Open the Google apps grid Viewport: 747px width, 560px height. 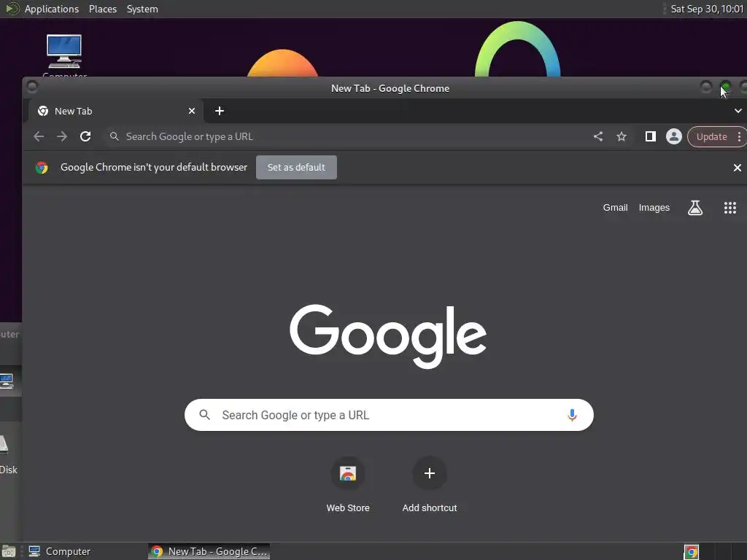coord(730,208)
